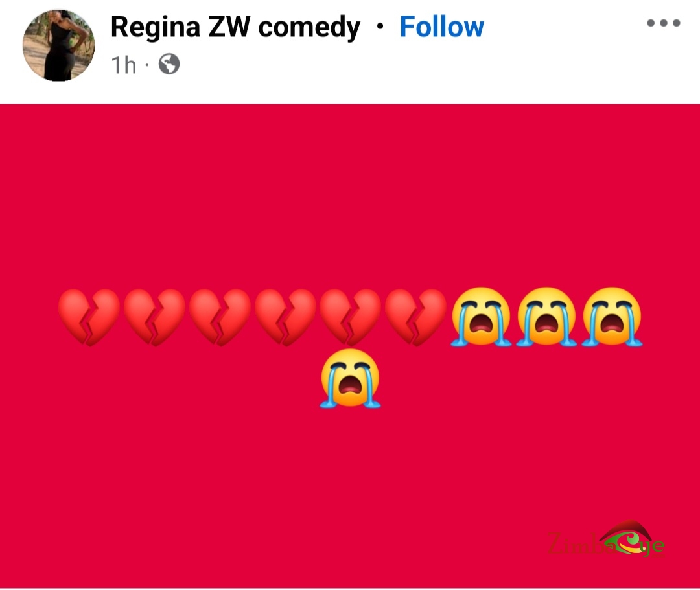Click the globe public privacy icon
The width and height of the screenshot is (700, 590).
[169, 63]
